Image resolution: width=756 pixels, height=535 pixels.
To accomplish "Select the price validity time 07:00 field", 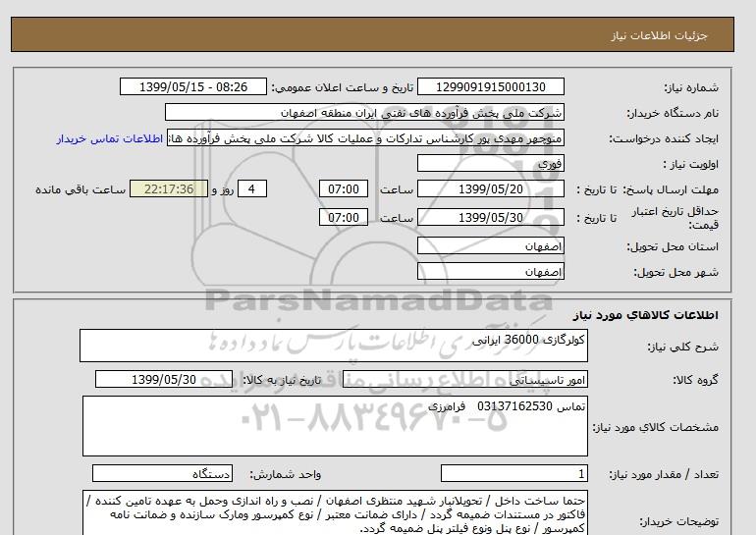I will [344, 217].
